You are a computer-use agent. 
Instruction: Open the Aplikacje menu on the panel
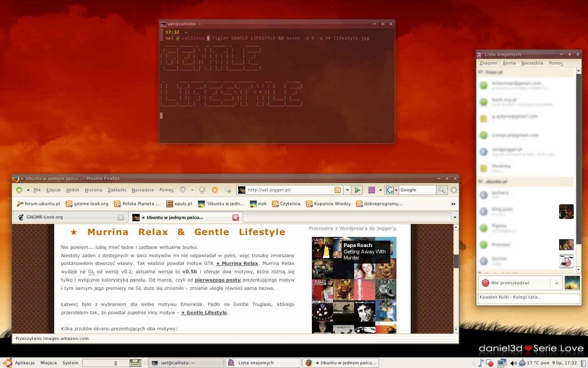[25, 363]
